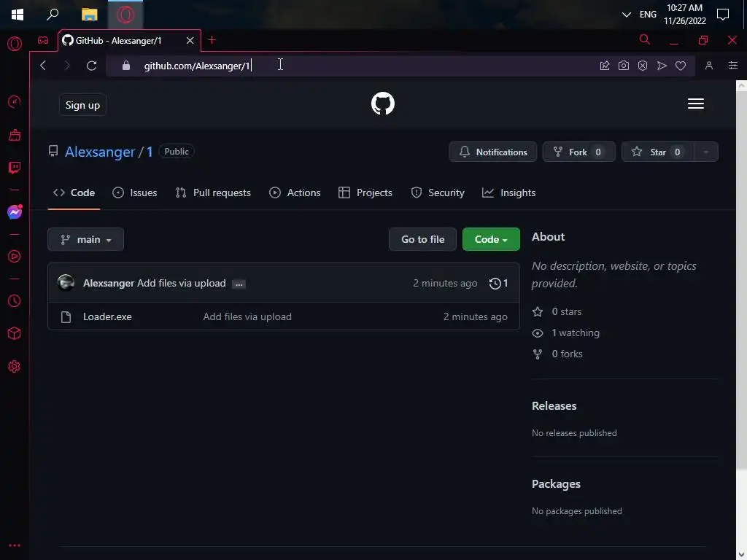
Task: Open the Actions tab
Action: (295, 192)
